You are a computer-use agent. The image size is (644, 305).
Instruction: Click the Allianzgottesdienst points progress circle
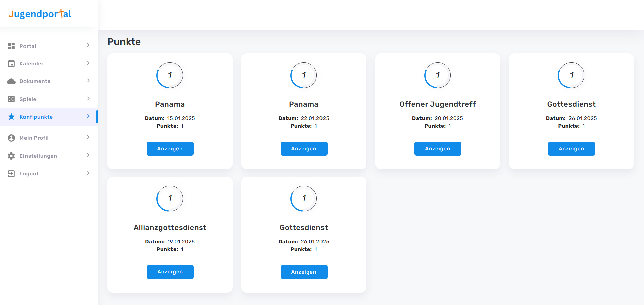(170, 198)
